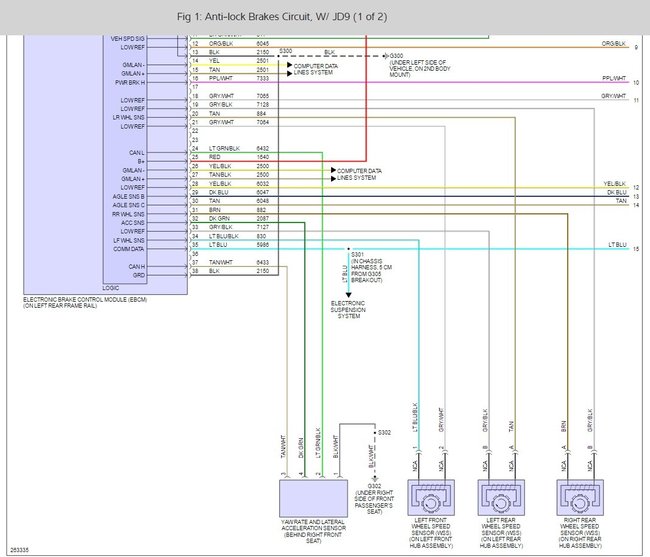Click the 'B+' terminal label
Screen dimensions: 650x557
[x=141, y=162]
